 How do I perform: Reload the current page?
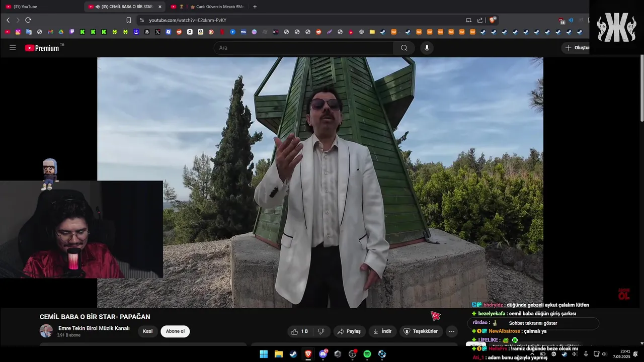pos(28,20)
